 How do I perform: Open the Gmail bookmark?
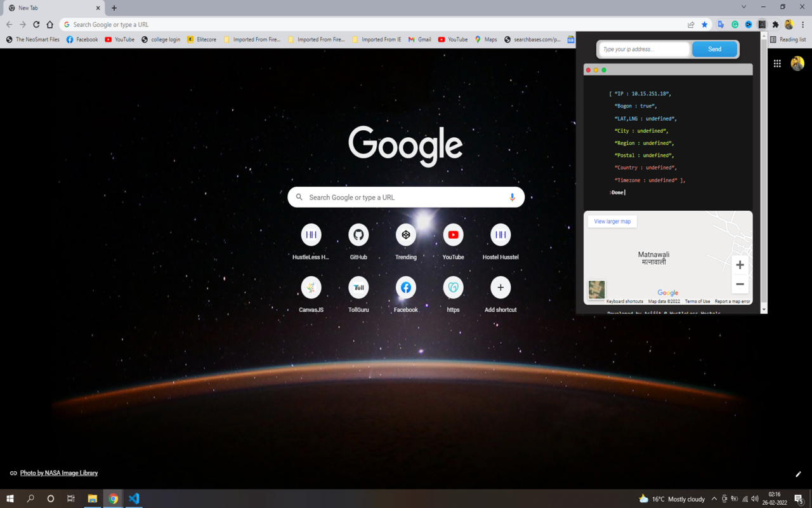(x=419, y=39)
